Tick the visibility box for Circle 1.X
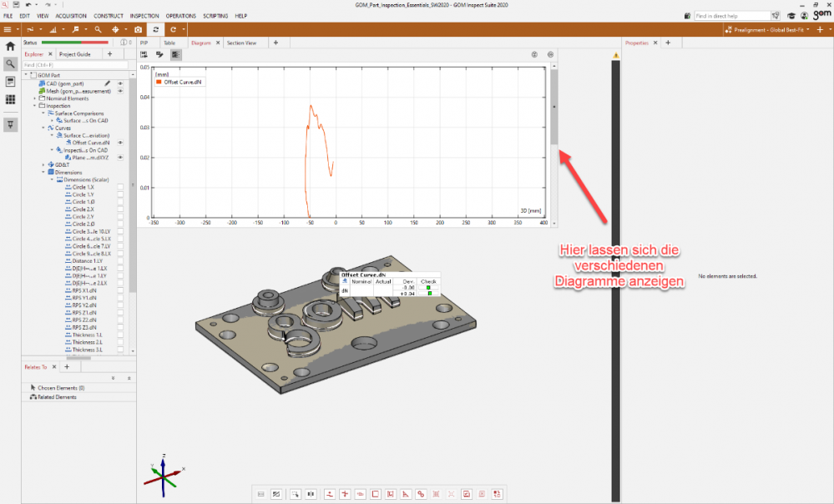The width and height of the screenshot is (834, 504). [120, 187]
